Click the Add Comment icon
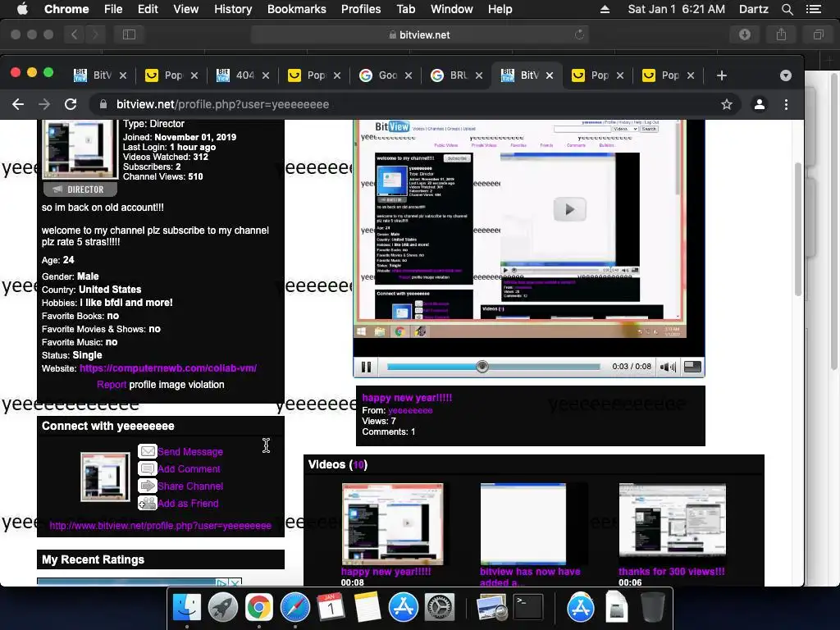This screenshot has width=840, height=630. tap(148, 468)
